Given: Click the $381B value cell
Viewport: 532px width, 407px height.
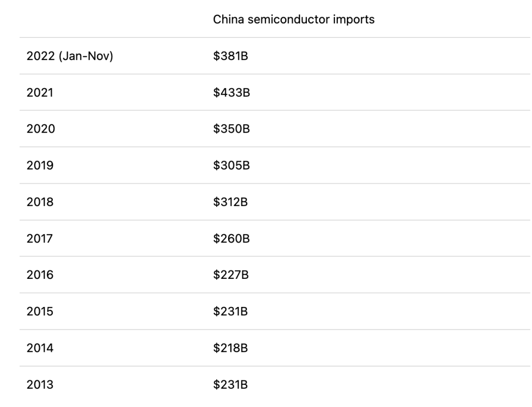Looking at the screenshot, I should click(x=231, y=56).
